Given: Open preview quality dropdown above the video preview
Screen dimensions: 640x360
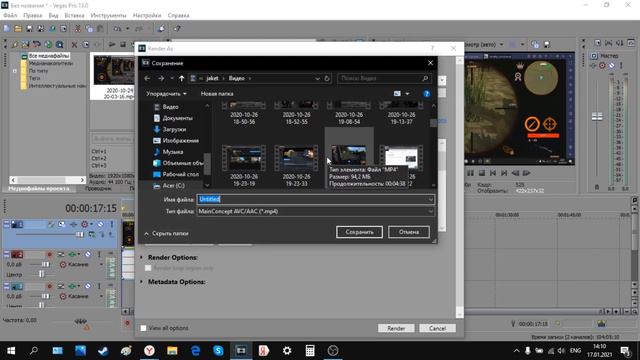Looking at the screenshot, I should pos(501,44).
